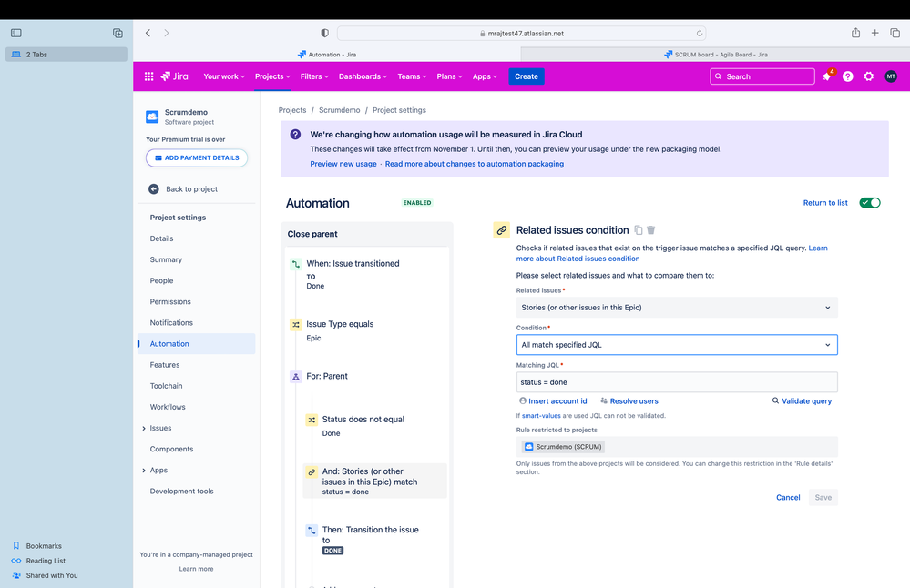This screenshot has height=588, width=910.
Task: Go to Workflows settings page
Action: (168, 407)
